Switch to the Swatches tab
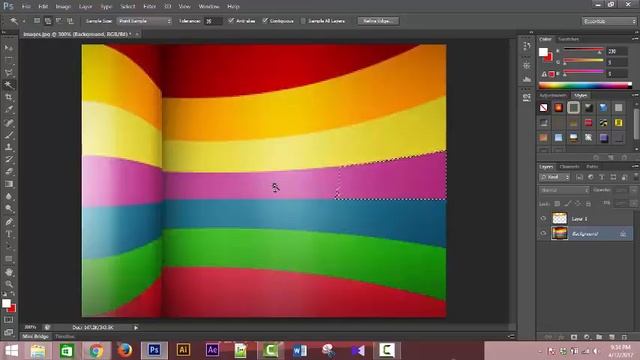 click(x=568, y=39)
